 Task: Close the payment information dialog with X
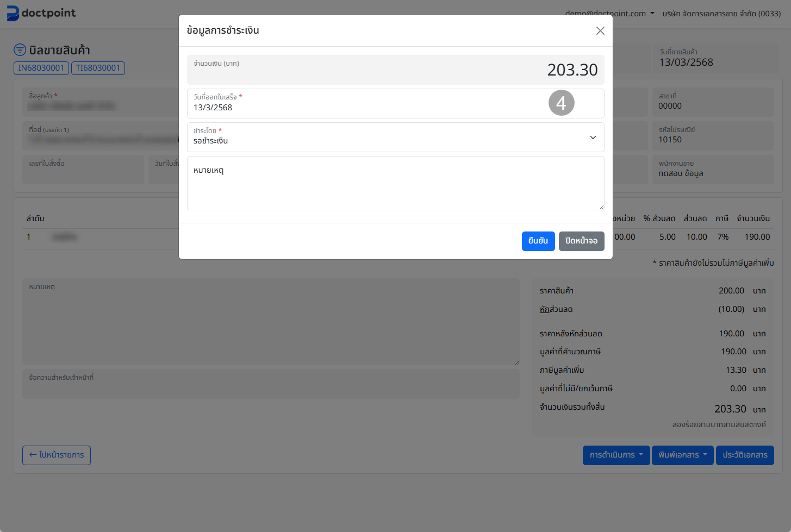600,31
